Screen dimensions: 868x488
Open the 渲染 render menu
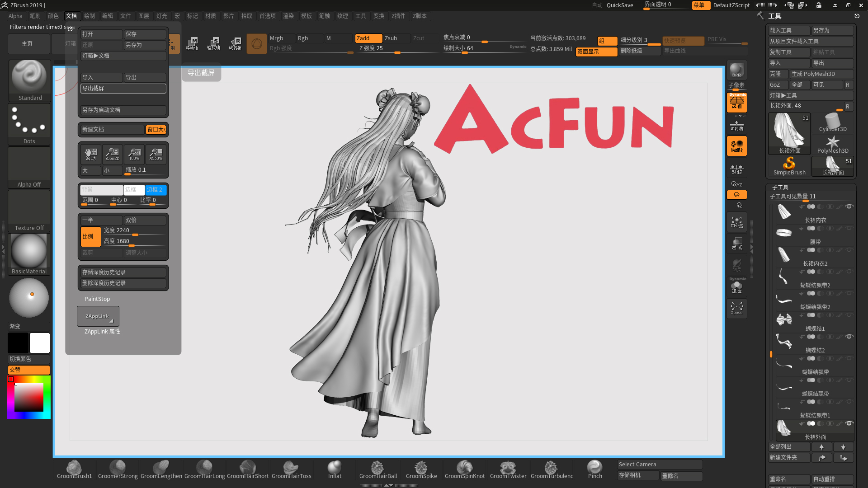click(288, 16)
